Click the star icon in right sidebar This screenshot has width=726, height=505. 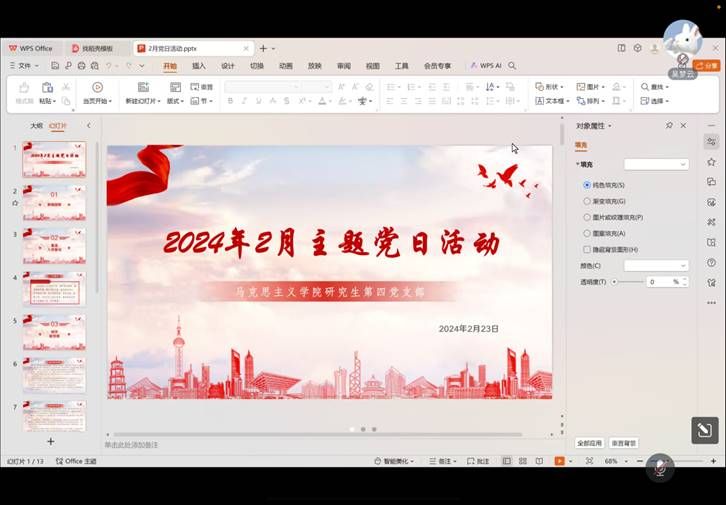(711, 162)
